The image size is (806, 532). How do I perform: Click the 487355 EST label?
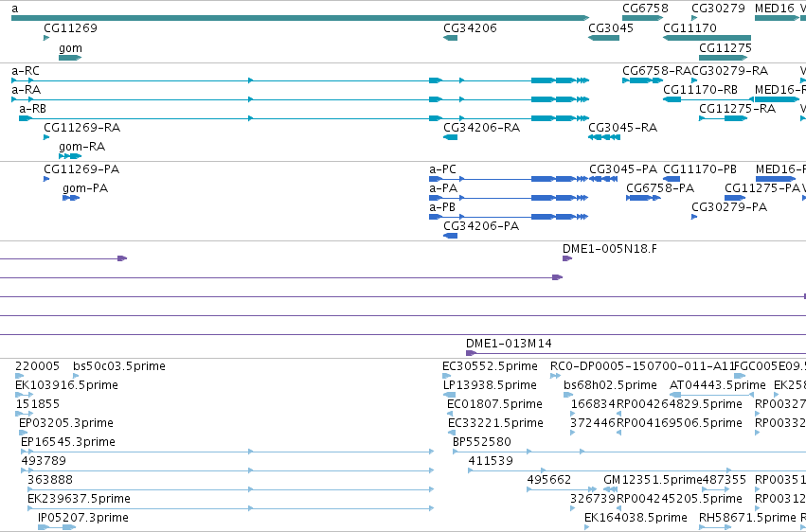725,481
